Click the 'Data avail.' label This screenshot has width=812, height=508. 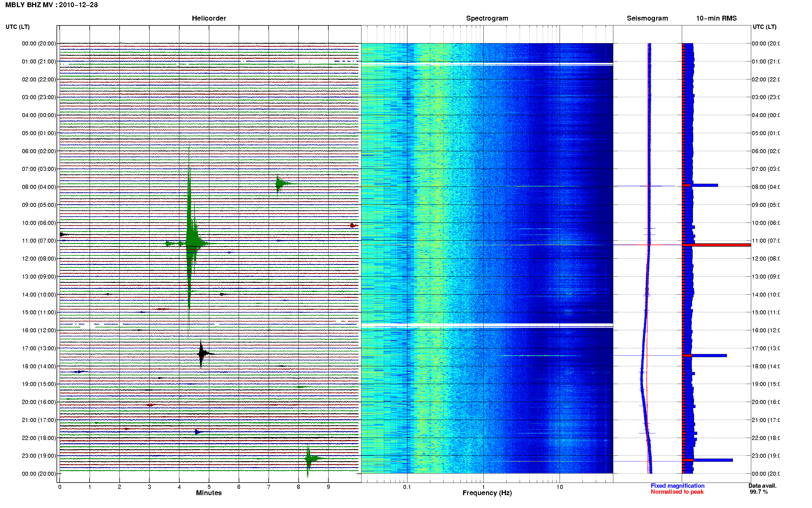(762, 486)
